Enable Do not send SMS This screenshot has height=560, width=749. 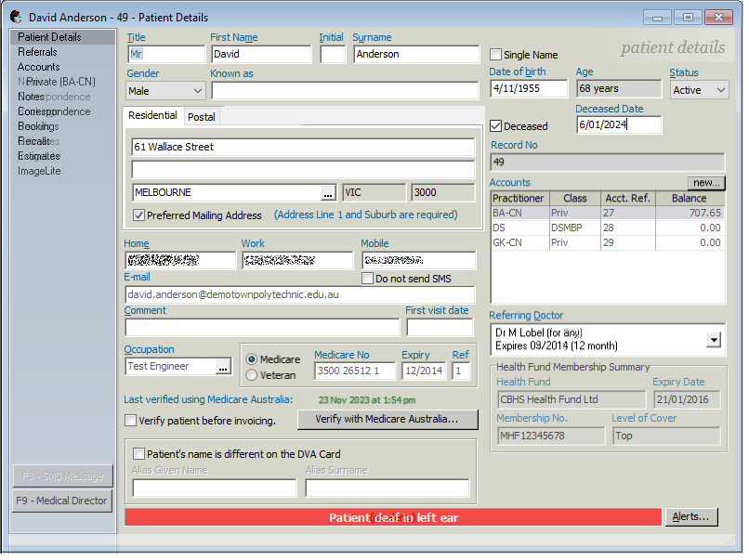[368, 278]
